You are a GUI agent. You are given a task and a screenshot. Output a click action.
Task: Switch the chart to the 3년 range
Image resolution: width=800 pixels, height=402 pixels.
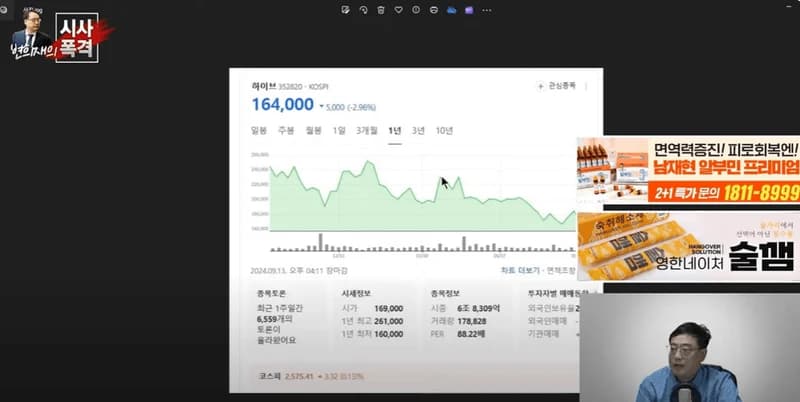point(418,131)
